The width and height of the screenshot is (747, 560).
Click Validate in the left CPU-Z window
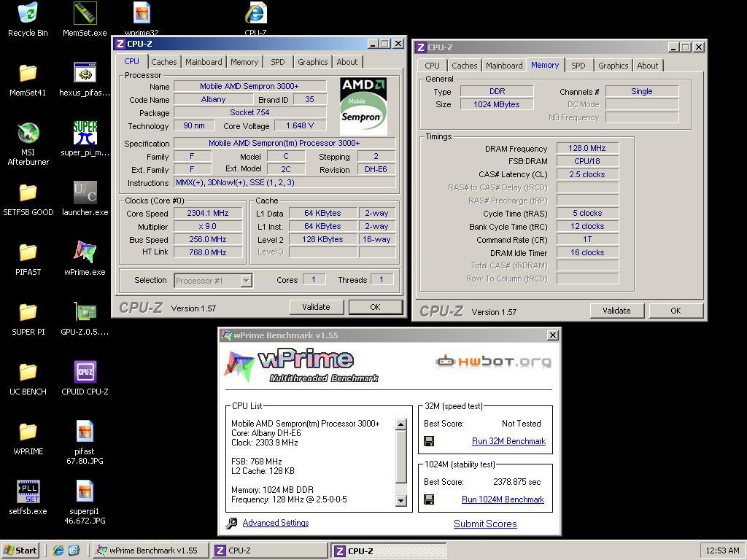click(317, 307)
